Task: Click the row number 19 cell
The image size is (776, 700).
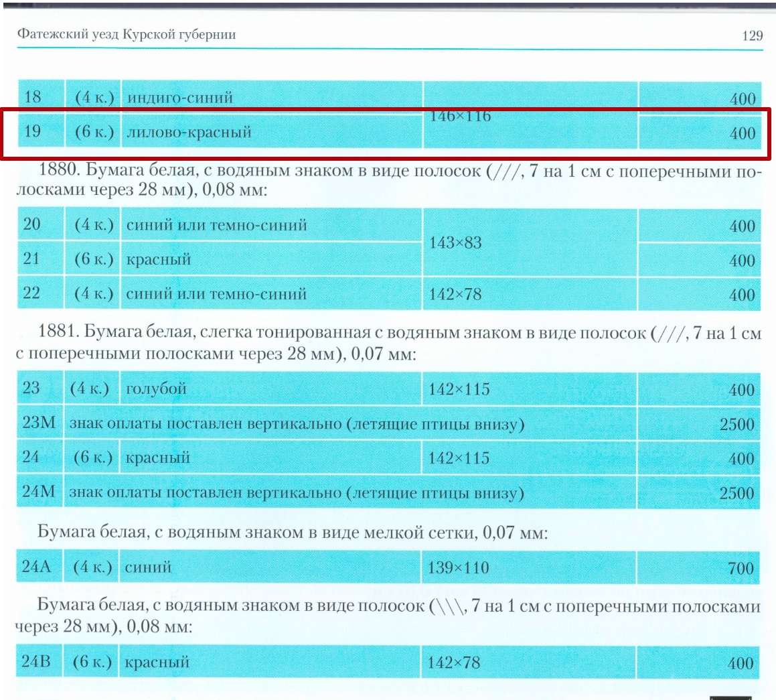Action: [x=33, y=131]
